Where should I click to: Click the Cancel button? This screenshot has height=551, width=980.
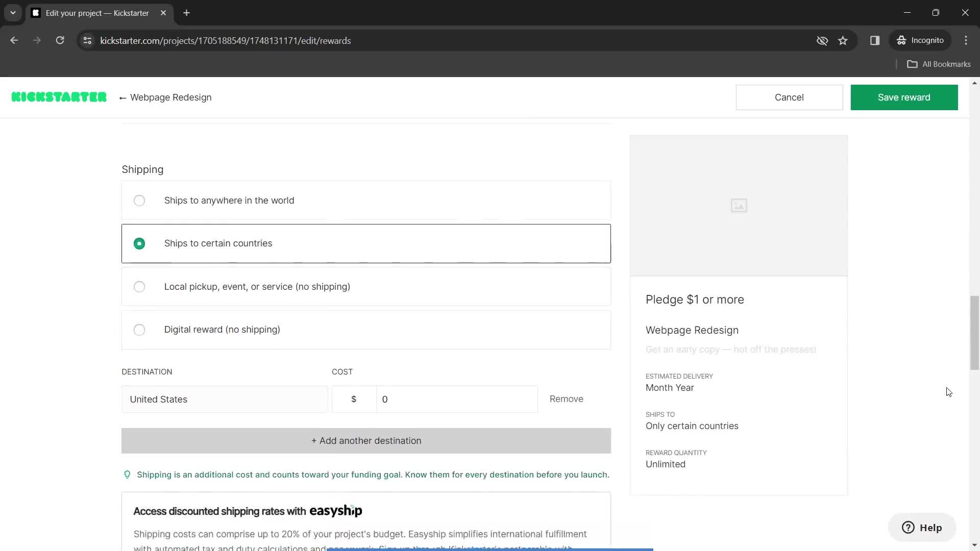pos(789,97)
